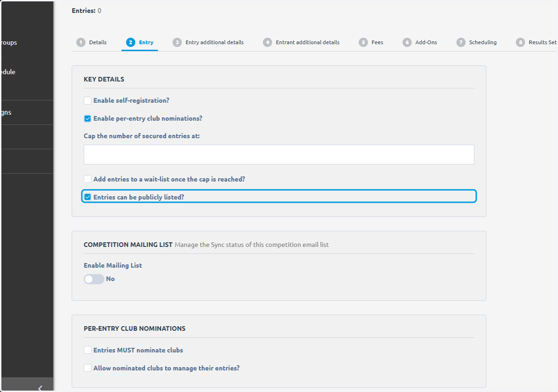Image resolution: width=558 pixels, height=392 pixels.
Task: Click 'Cap the number of secured entries at' label
Action: [x=141, y=136]
